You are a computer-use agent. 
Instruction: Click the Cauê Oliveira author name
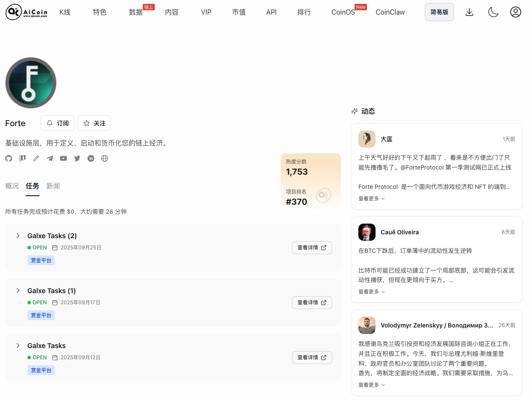coord(400,232)
